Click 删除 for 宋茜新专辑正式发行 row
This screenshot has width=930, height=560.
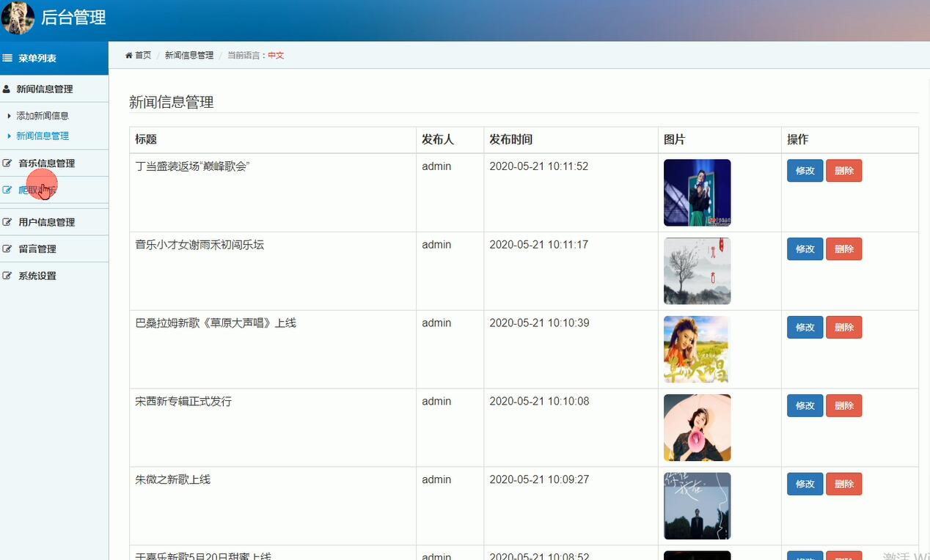pos(844,406)
